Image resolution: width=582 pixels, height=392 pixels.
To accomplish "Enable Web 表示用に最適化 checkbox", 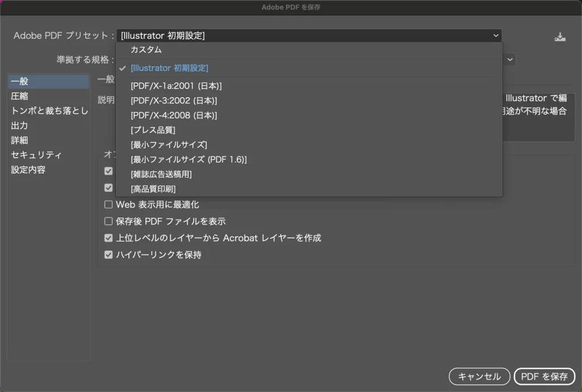I will pos(109,205).
